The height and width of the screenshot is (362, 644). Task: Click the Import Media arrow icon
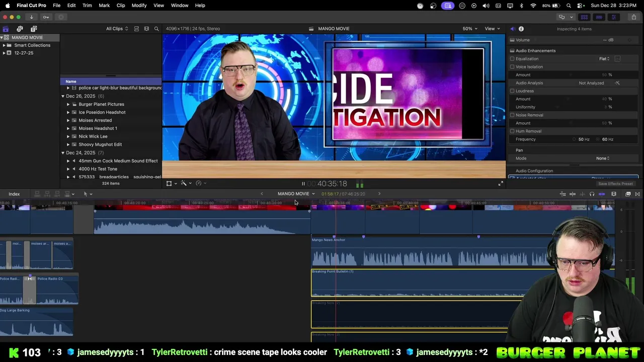pyautogui.click(x=31, y=17)
